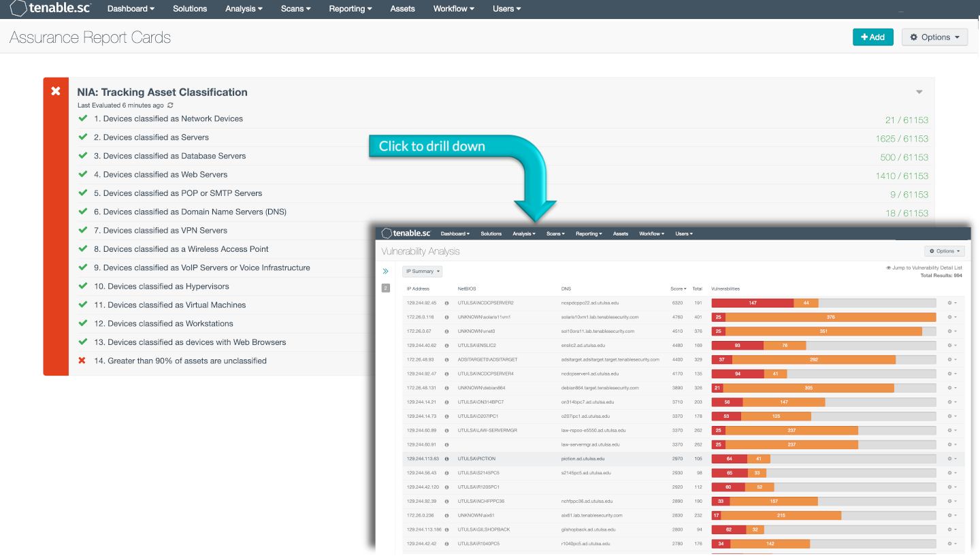Click green check for Devices classified as Servers
This screenshot has height=558, width=980.
tap(83, 137)
